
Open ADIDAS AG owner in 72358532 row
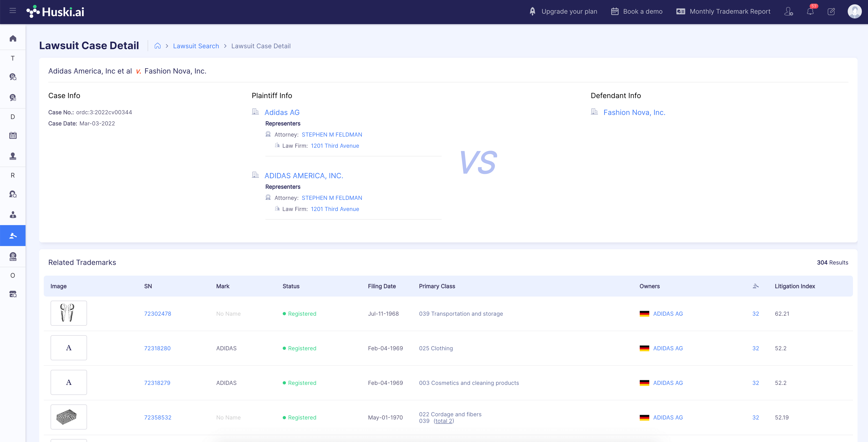[x=668, y=417]
